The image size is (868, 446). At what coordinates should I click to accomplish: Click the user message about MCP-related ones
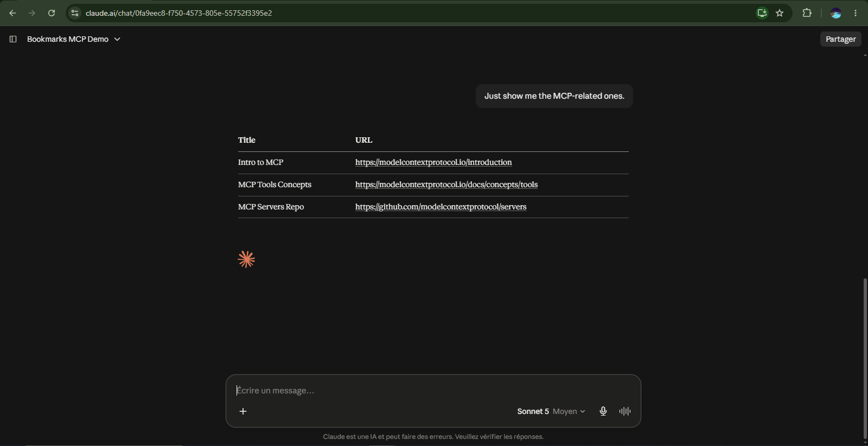pyautogui.click(x=554, y=96)
